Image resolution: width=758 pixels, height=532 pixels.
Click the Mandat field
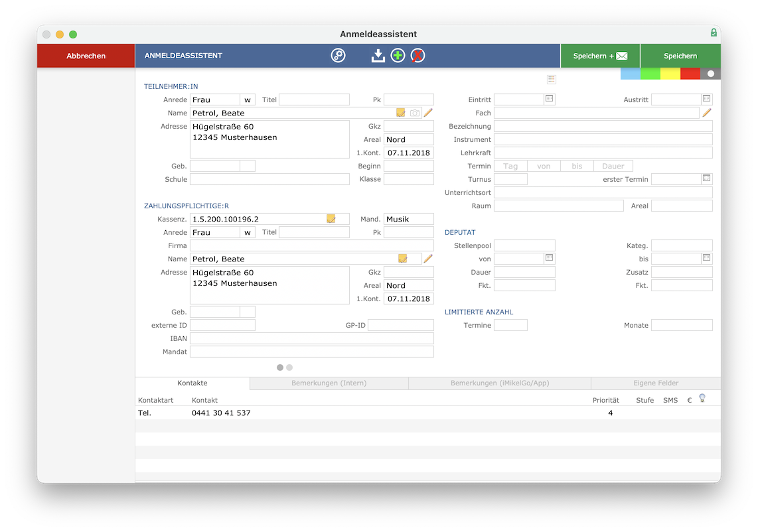pos(312,352)
